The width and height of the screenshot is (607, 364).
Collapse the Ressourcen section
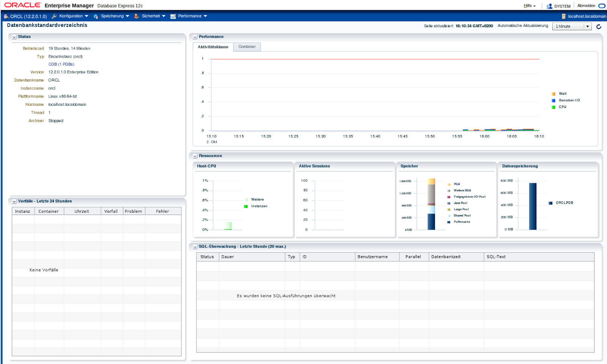(x=195, y=155)
